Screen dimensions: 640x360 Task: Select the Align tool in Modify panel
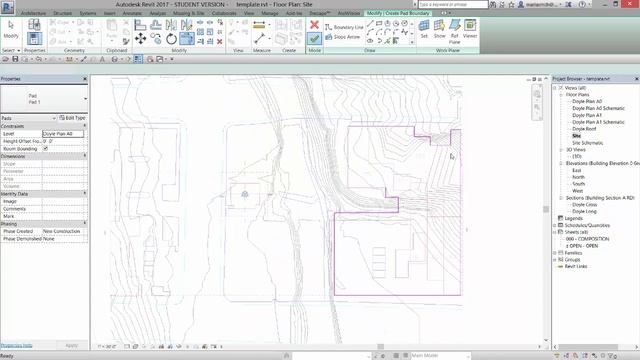(140, 24)
